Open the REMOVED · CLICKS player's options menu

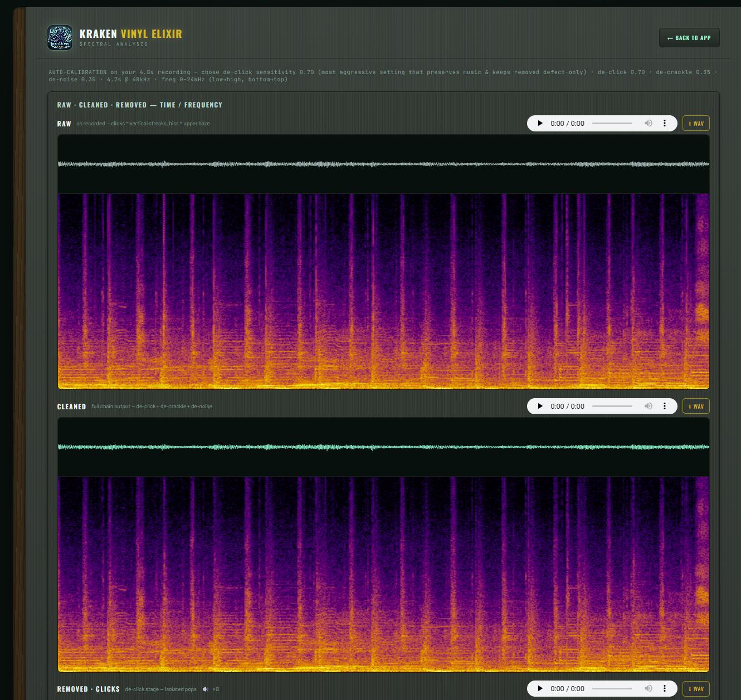[x=665, y=689]
